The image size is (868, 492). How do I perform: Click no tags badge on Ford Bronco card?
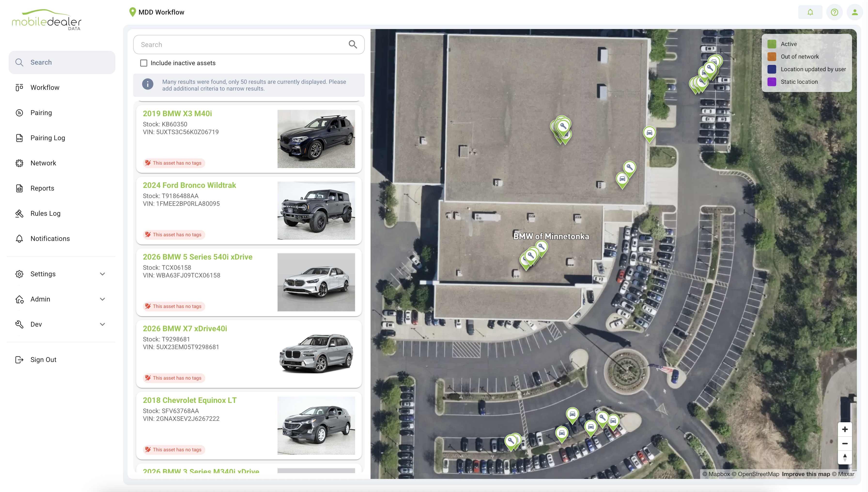point(174,235)
